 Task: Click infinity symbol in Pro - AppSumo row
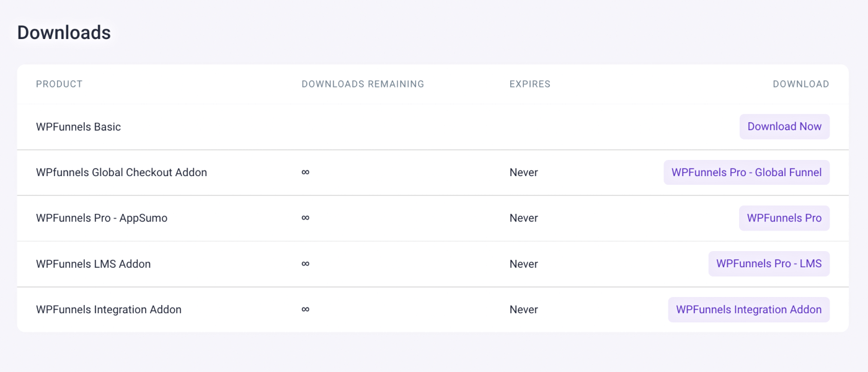[x=305, y=218]
